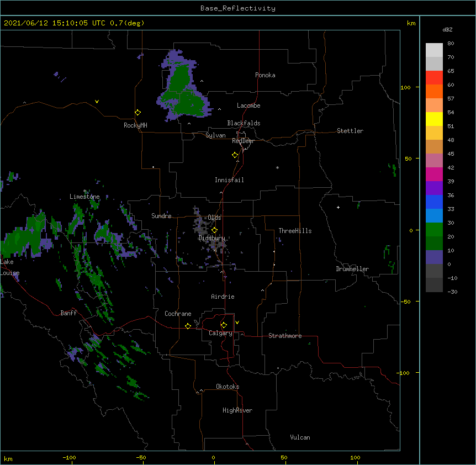Click the Sundre town label
Viewport: 476px width, 465px height.
[x=161, y=216]
